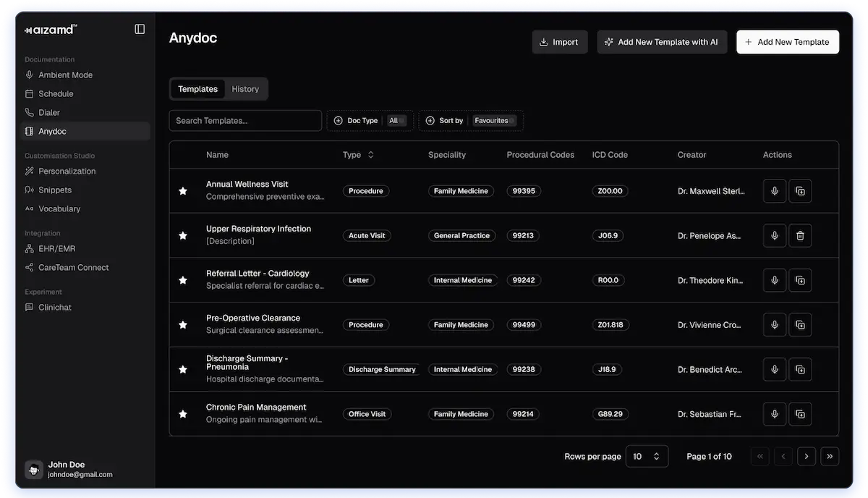This screenshot has width=868, height=498.
Task: Click the Office Visit type tag
Action: point(367,414)
